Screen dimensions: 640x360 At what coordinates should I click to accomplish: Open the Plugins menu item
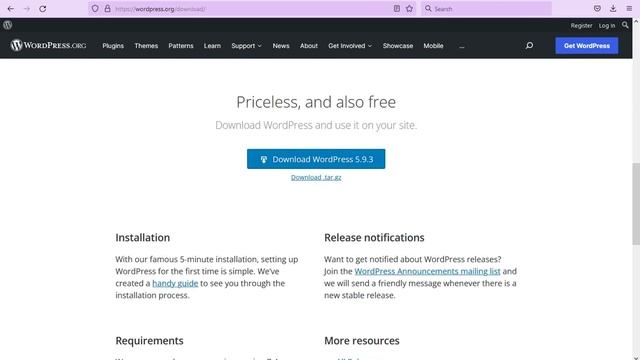[113, 46]
